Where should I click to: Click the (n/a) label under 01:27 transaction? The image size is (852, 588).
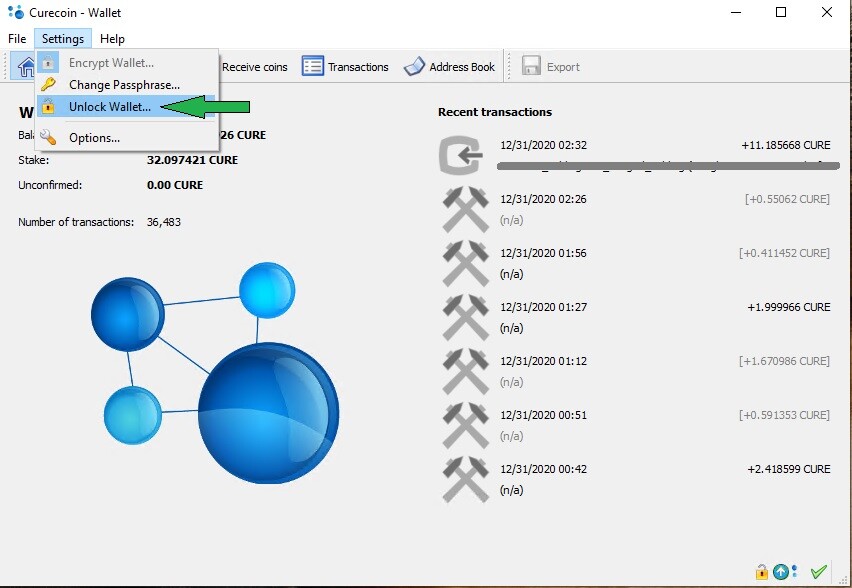[x=511, y=328]
